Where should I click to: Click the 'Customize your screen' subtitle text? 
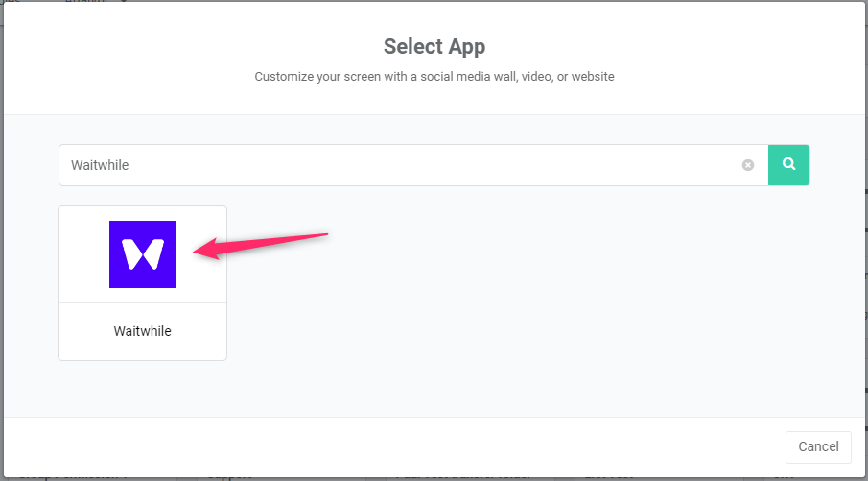(x=434, y=77)
